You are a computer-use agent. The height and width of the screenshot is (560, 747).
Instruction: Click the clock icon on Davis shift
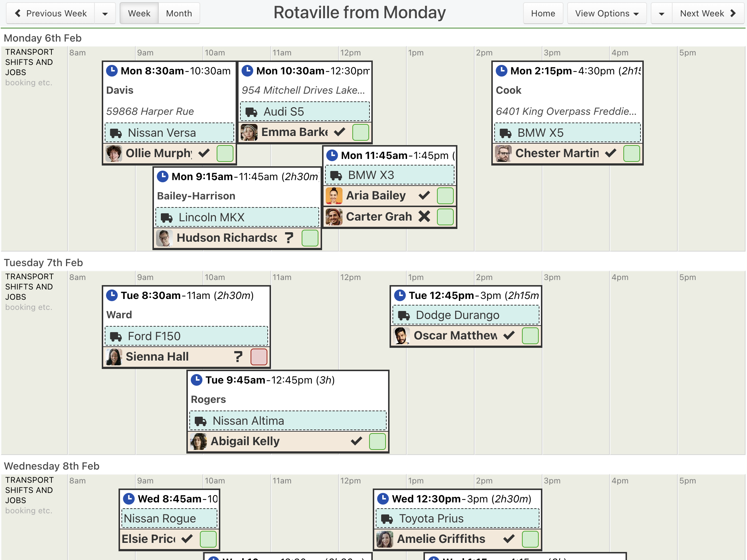pos(112,70)
